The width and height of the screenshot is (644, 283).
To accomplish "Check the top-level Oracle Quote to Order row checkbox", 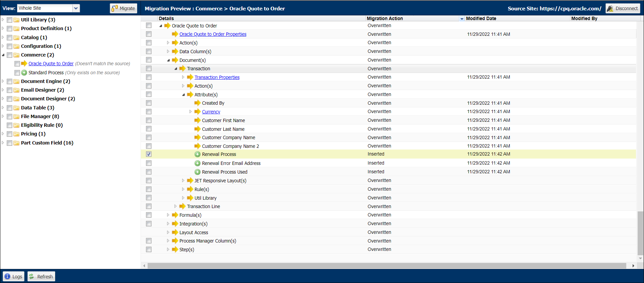I will pyautogui.click(x=149, y=25).
